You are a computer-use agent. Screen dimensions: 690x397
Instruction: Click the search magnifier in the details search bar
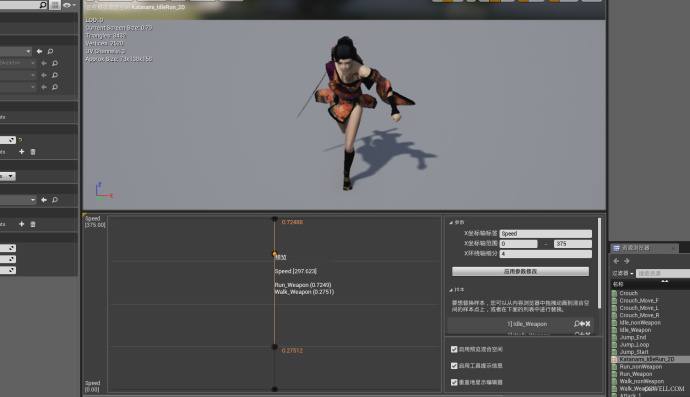(x=43, y=5)
